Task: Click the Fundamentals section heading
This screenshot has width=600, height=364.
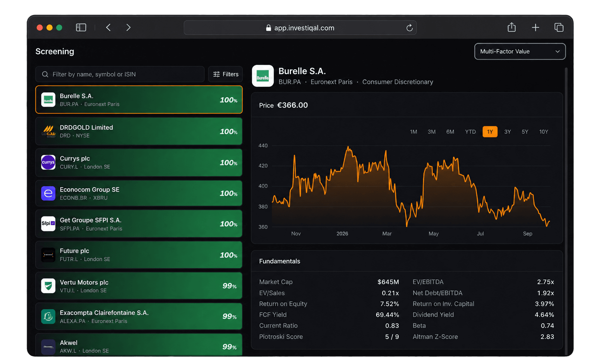Action: click(280, 262)
